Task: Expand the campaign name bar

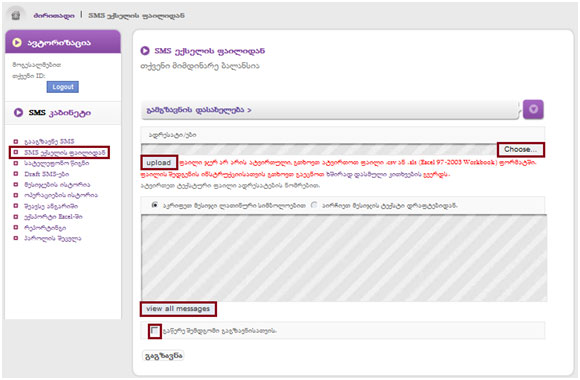Action: [x=330, y=110]
